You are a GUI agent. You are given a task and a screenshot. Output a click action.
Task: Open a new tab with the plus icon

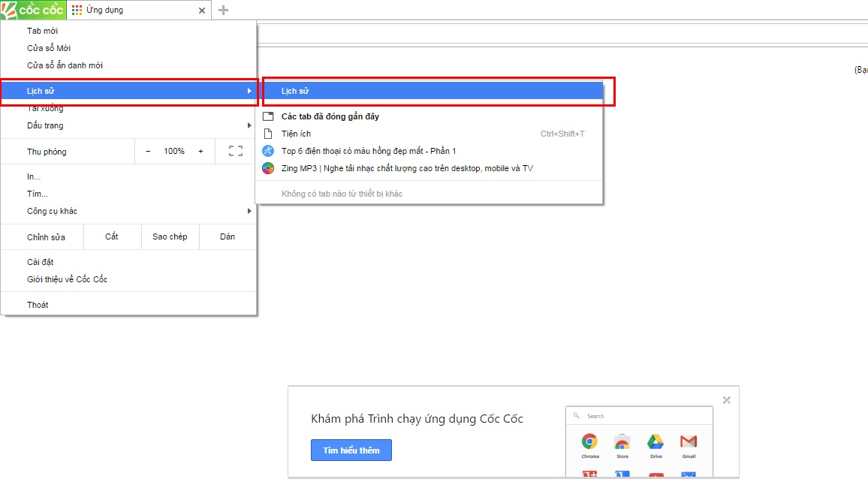point(223,11)
